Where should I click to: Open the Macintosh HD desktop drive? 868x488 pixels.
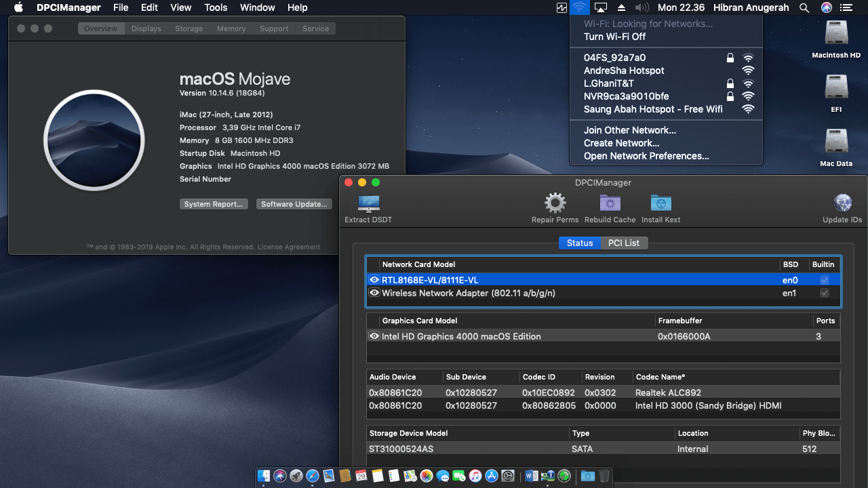[836, 33]
